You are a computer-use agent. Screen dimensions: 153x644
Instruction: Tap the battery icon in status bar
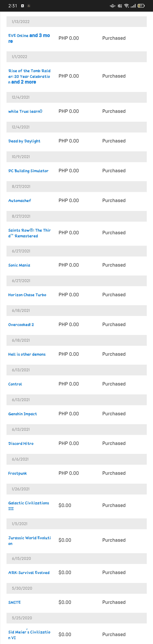click(141, 6)
